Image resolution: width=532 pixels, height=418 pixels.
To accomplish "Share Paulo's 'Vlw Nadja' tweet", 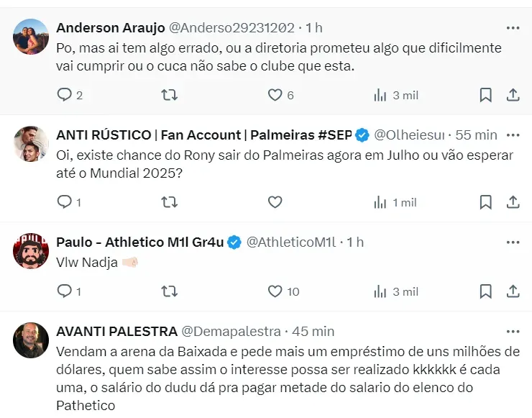I will point(513,291).
